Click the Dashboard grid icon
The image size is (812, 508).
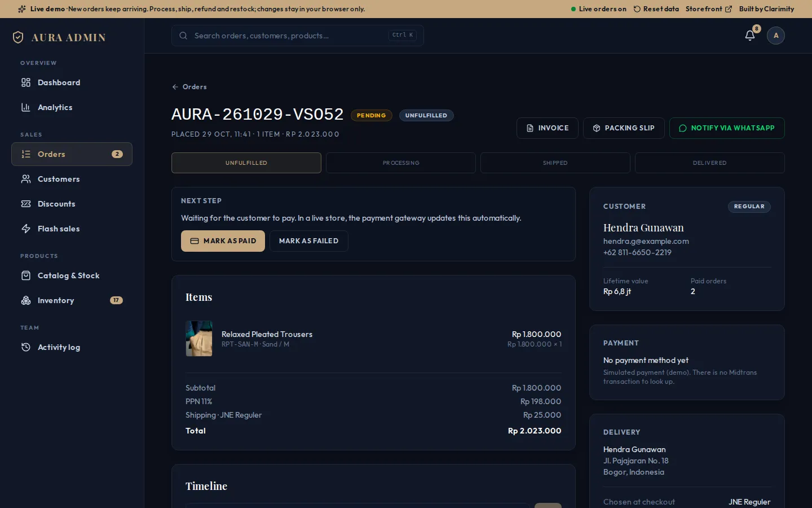pos(26,82)
